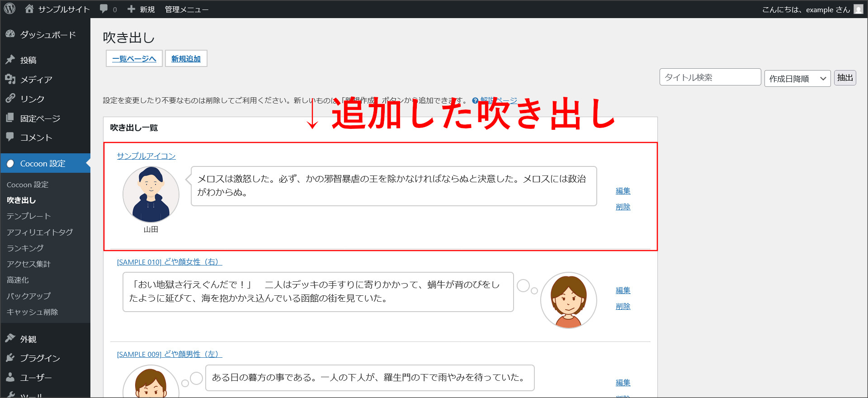Click the 吹き出し一覧 heading text

(134, 128)
